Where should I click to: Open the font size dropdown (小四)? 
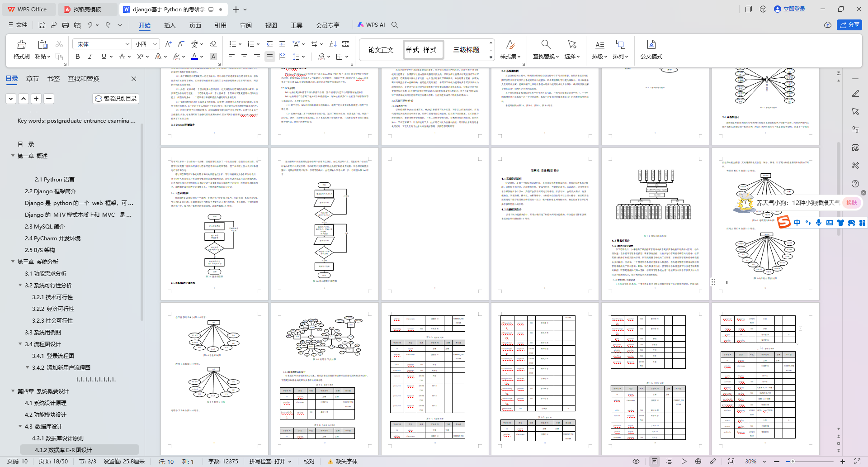155,44
